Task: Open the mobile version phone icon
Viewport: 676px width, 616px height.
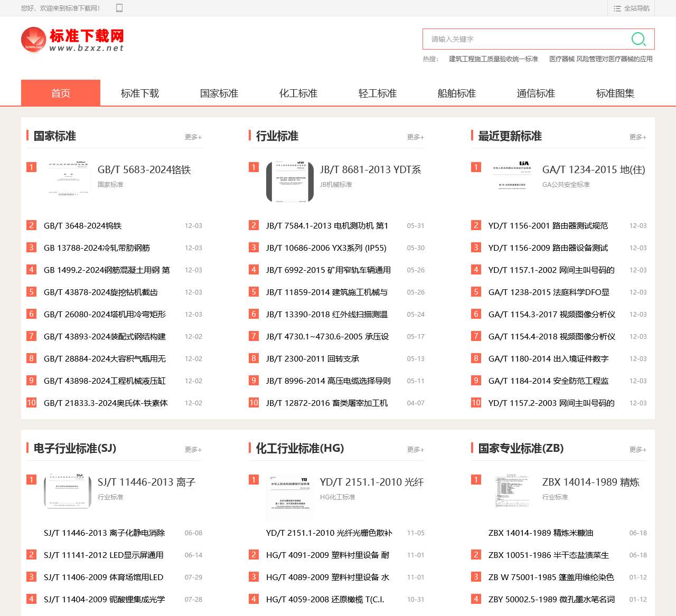Action: tap(119, 8)
